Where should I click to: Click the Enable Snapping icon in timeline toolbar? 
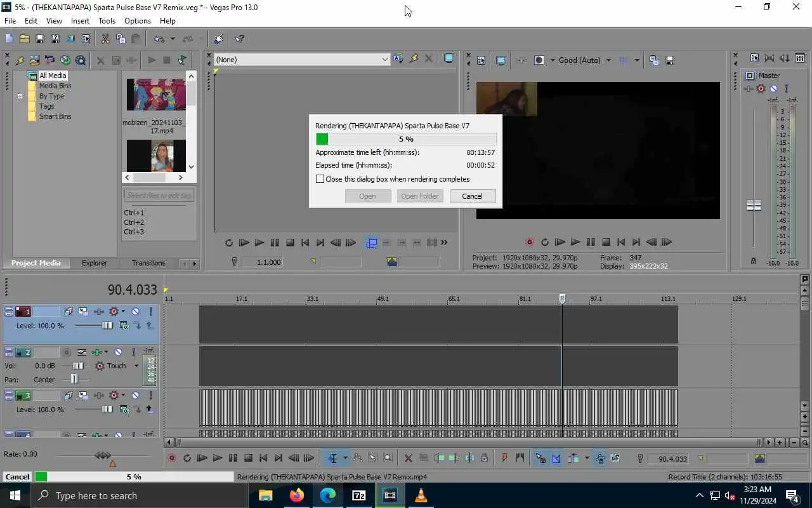click(540, 458)
